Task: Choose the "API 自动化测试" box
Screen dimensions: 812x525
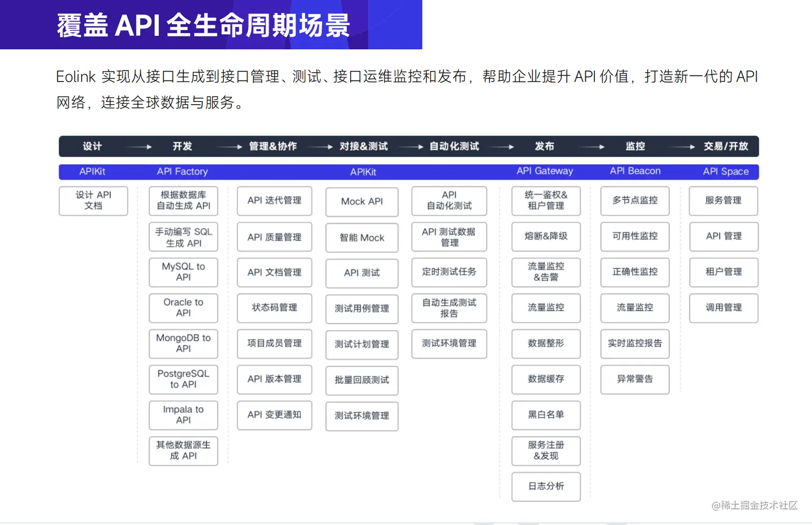Action: [x=450, y=201]
